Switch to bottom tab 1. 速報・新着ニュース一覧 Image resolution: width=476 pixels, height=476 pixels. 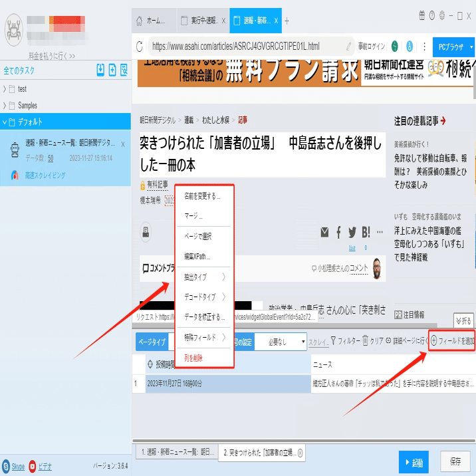pos(176,452)
